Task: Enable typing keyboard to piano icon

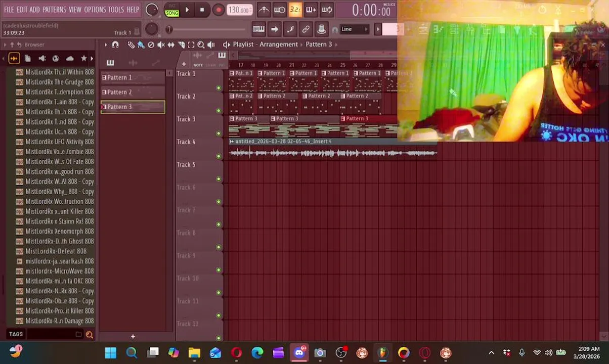Action: click(258, 29)
